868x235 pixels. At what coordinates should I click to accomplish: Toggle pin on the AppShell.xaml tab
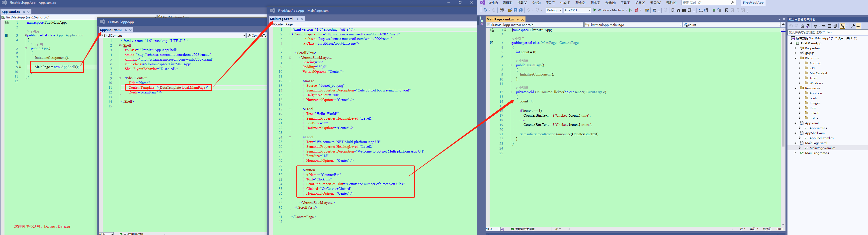[126, 30]
